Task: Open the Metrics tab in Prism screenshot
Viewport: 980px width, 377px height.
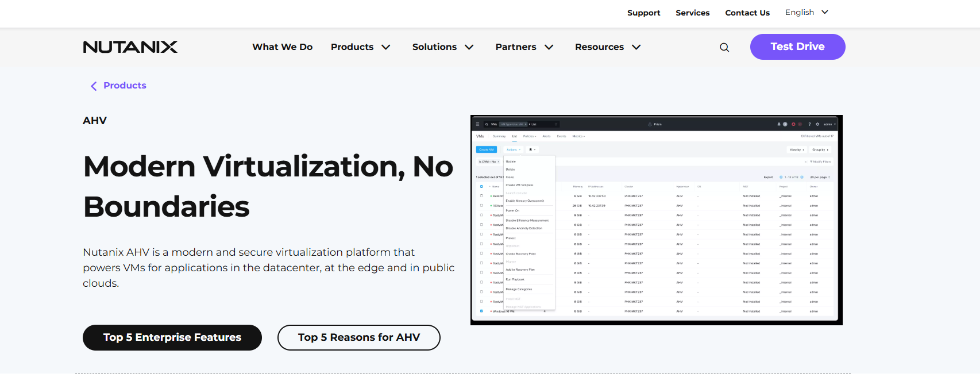Action: 578,136
